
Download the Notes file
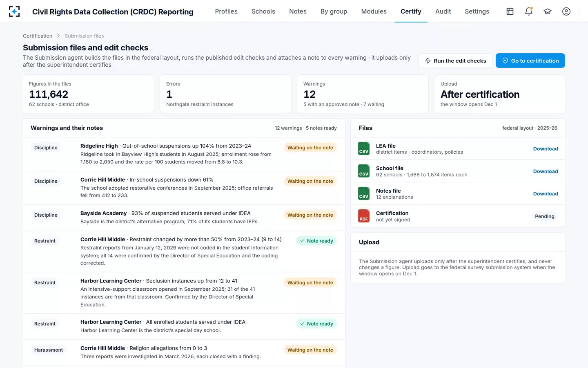click(546, 194)
